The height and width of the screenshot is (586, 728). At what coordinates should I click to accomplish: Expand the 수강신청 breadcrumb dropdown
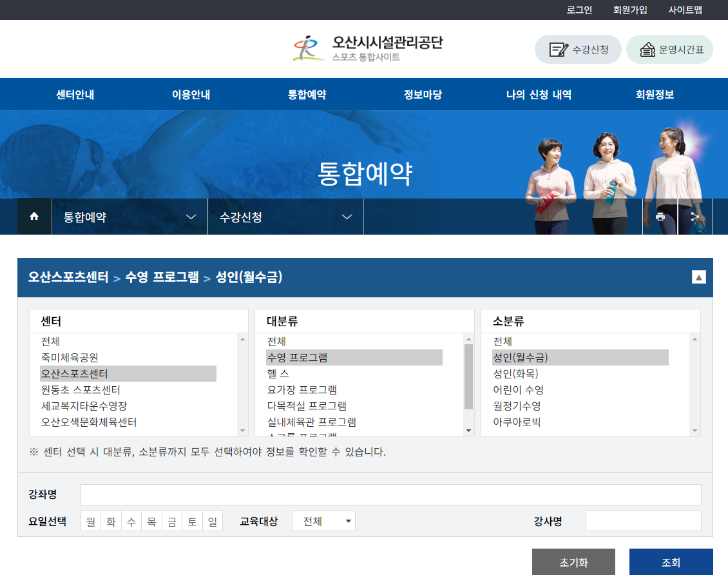[347, 217]
